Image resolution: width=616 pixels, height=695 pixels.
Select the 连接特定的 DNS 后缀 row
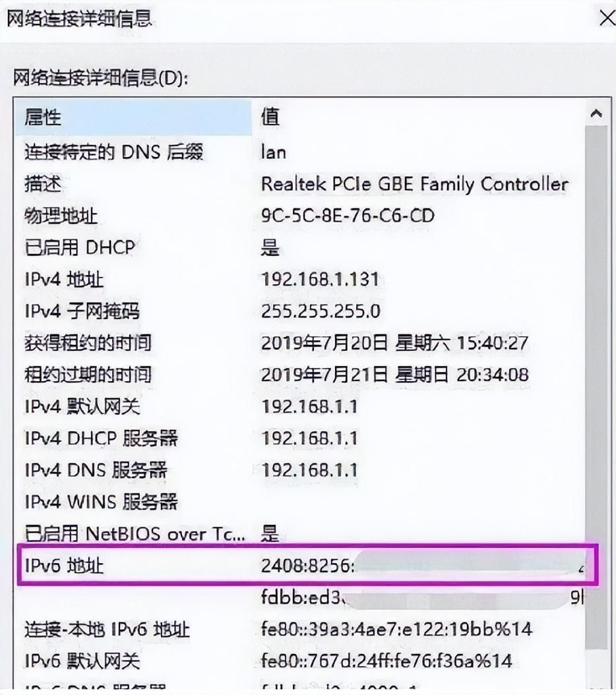point(300,152)
